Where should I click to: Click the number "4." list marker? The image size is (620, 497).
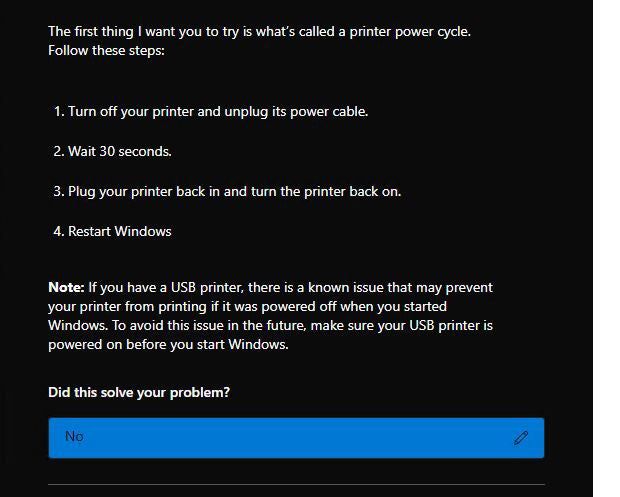59,231
